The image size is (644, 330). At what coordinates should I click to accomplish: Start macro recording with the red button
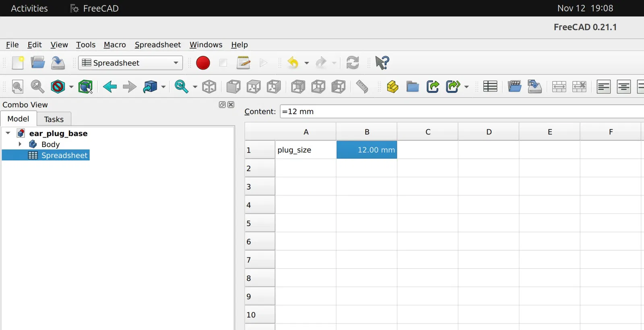pyautogui.click(x=203, y=63)
